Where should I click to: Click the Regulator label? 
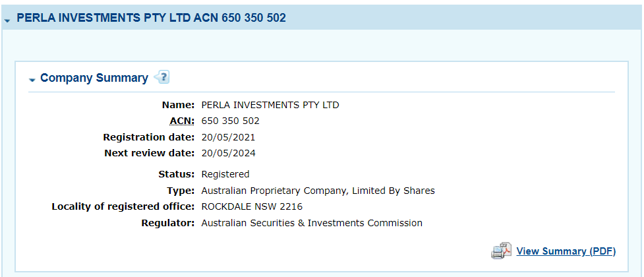pos(167,223)
